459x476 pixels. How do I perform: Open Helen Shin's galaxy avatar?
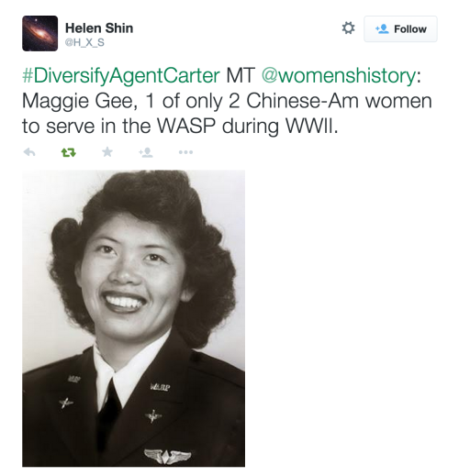click(40, 33)
